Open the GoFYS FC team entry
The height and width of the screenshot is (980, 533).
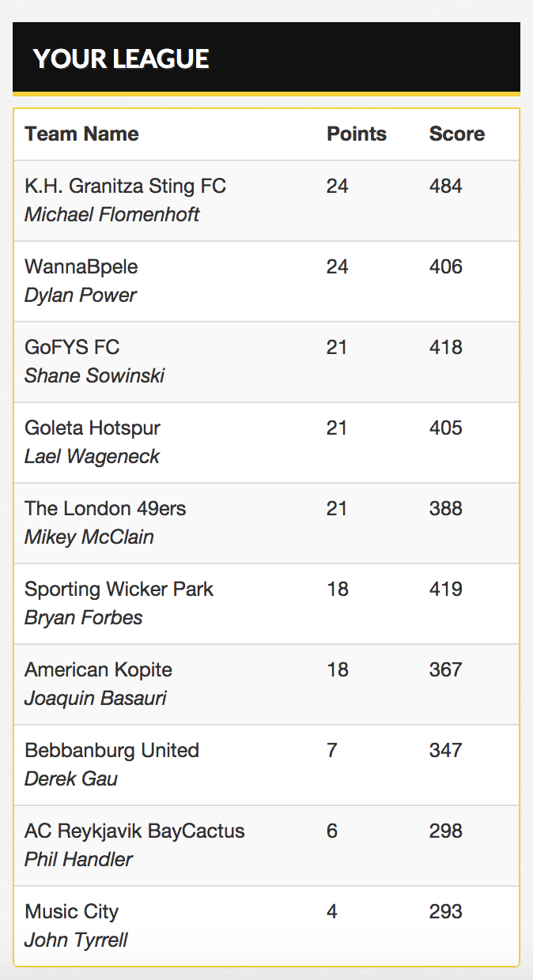[x=72, y=348]
